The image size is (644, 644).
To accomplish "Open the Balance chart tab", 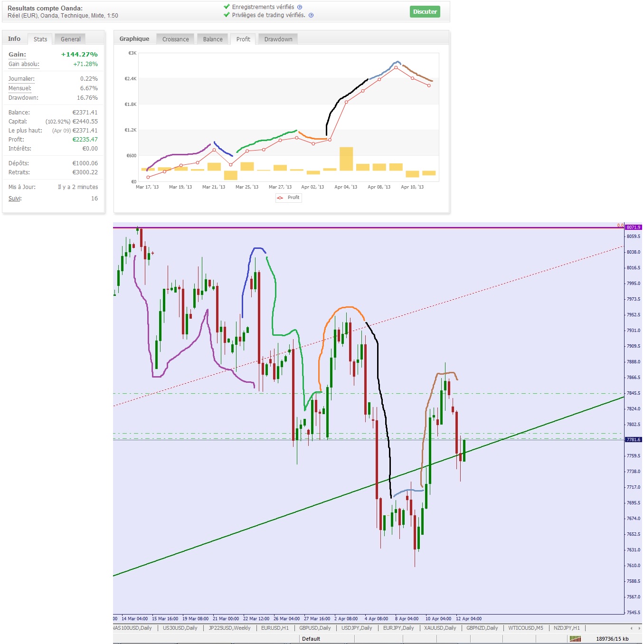I will click(x=213, y=39).
